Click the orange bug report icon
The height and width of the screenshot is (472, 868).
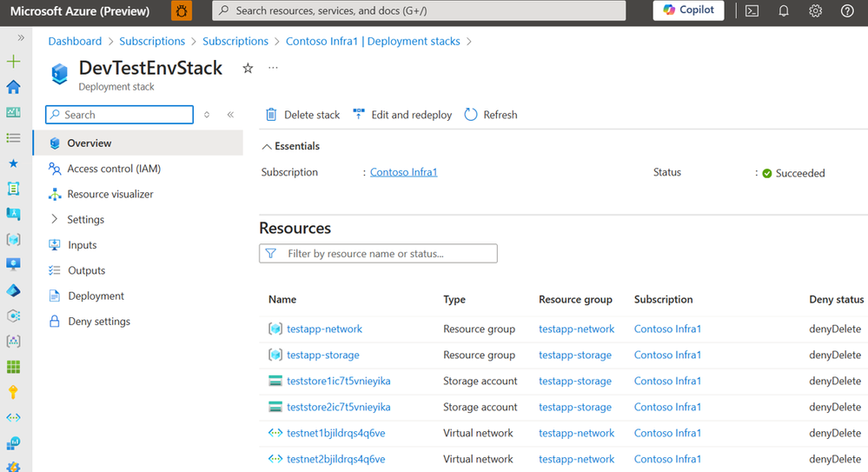tap(182, 10)
